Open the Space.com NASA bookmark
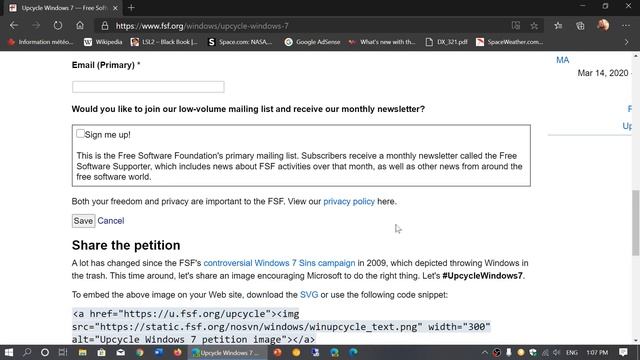 240,42
